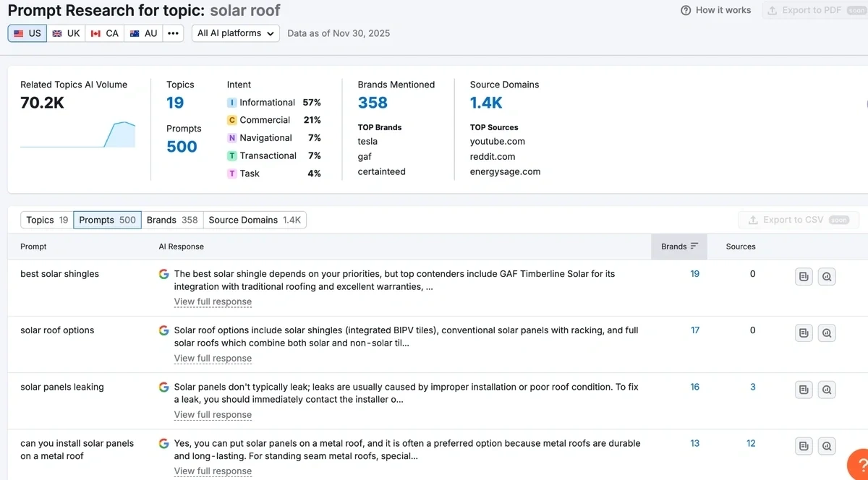Click the document icon in the first prompt row
Viewport: 868px width, 480px height.
point(804,276)
